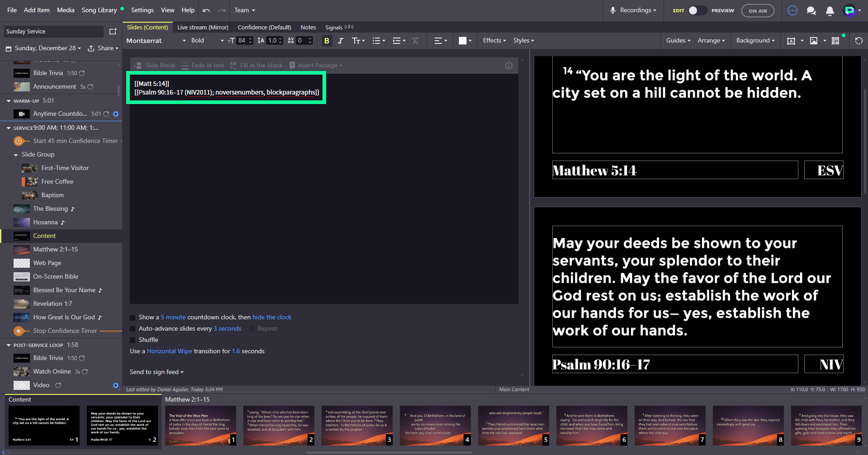Open the more options ellipsis circle icon
This screenshot has height=455, width=868.
point(792,10)
